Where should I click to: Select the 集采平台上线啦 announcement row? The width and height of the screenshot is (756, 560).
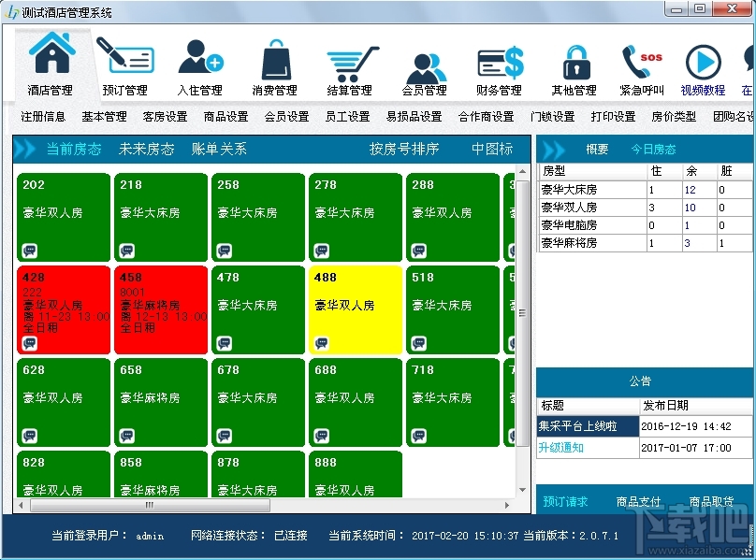tap(646, 426)
